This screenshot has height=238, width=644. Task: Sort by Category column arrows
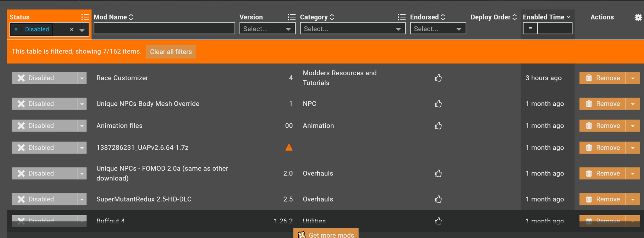coord(332,17)
